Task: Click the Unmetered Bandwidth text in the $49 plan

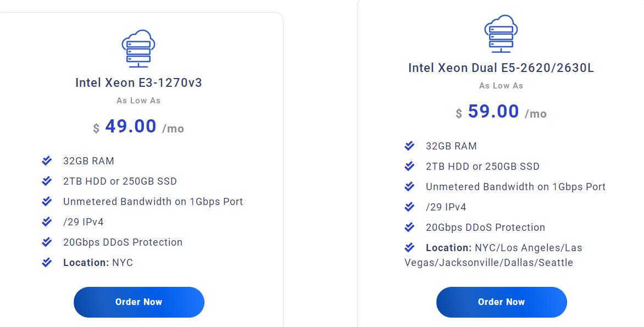Action: pyautogui.click(x=153, y=201)
